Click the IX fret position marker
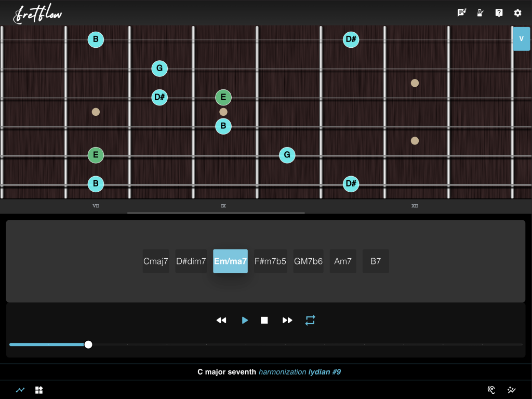 point(223,206)
